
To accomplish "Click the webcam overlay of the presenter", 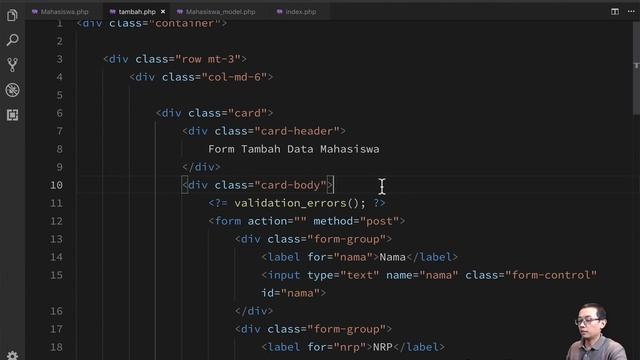I will coord(596,331).
